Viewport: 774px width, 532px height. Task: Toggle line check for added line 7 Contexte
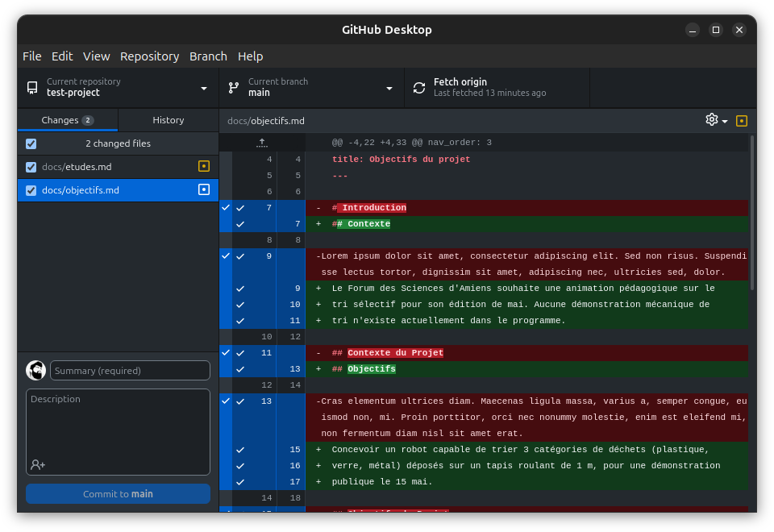pos(240,224)
